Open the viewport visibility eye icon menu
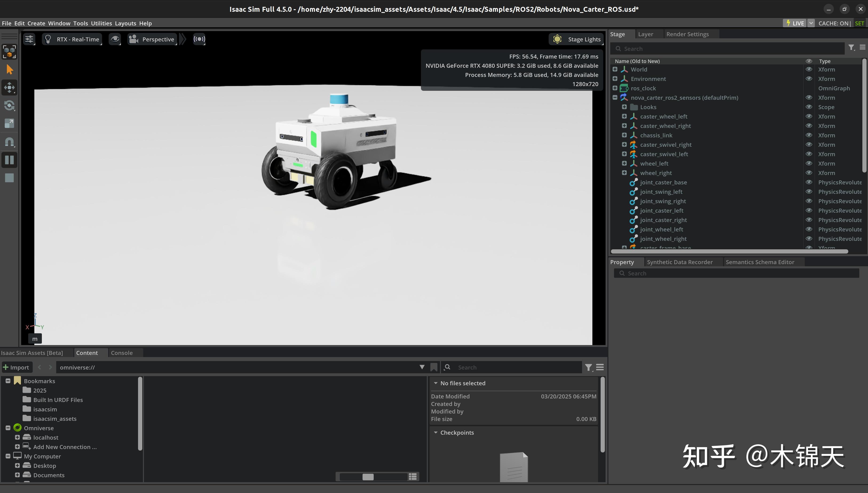Viewport: 868px width, 493px height. (115, 39)
